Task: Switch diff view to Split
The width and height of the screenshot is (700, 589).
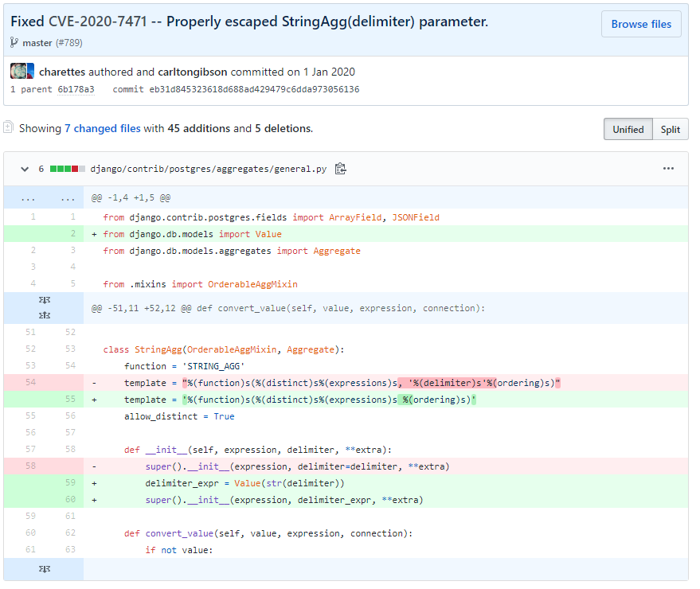Action: 670,129
